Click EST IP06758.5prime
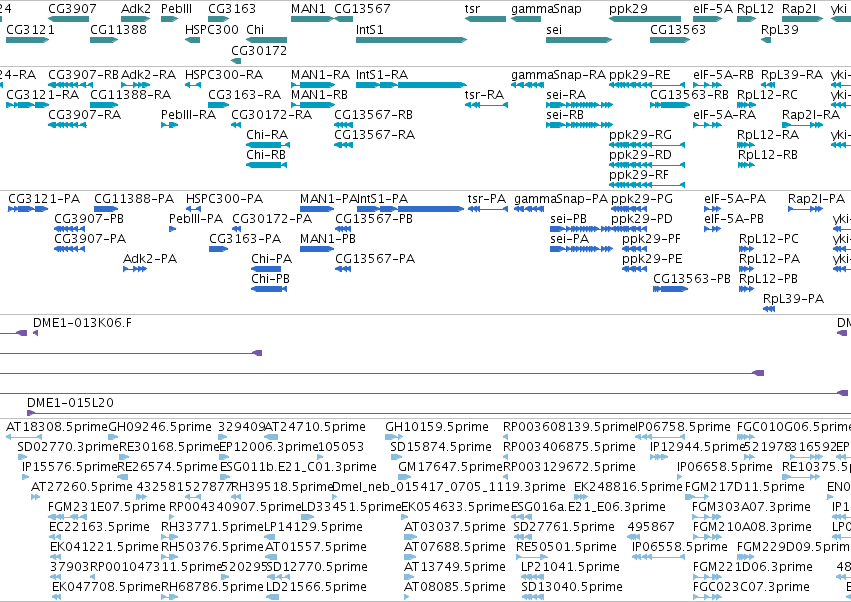851x602 pixels. click(x=683, y=427)
